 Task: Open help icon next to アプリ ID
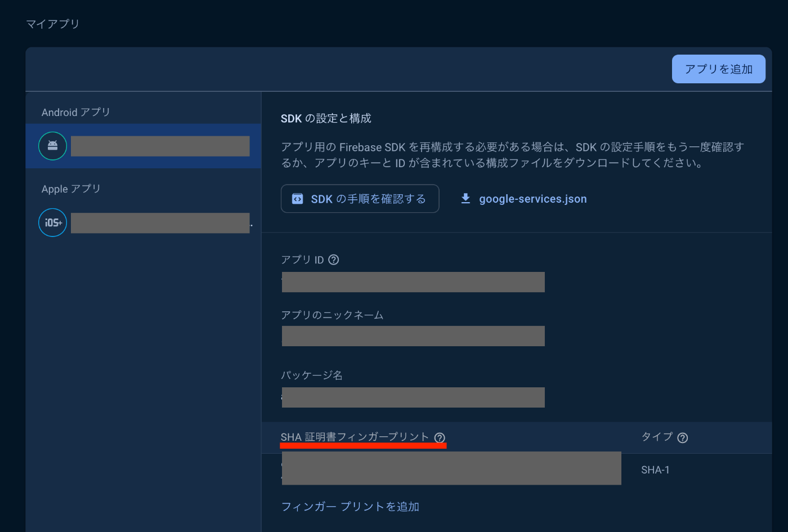tap(334, 260)
